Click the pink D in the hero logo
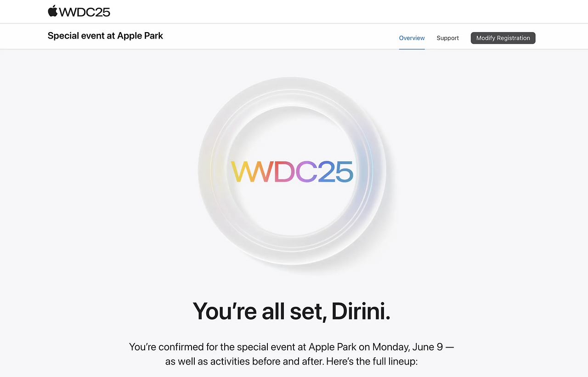Image resolution: width=588 pixels, height=377 pixels. tap(285, 172)
